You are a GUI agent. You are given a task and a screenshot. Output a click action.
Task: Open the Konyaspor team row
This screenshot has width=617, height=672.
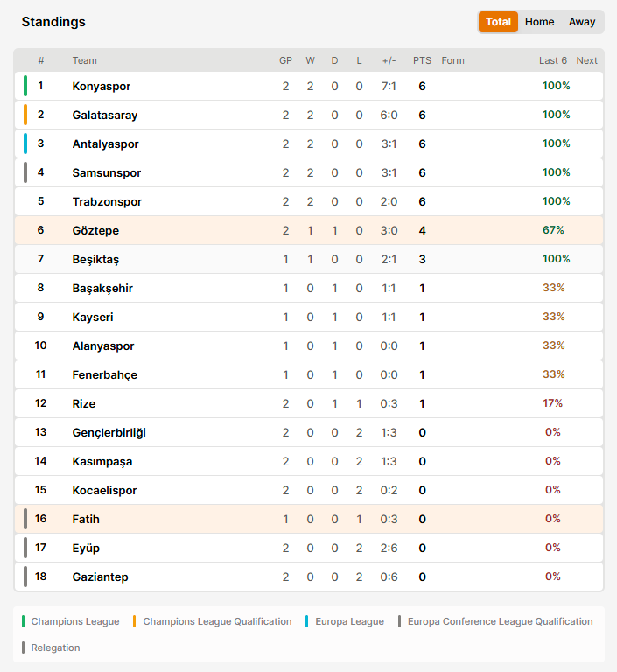[309, 86]
